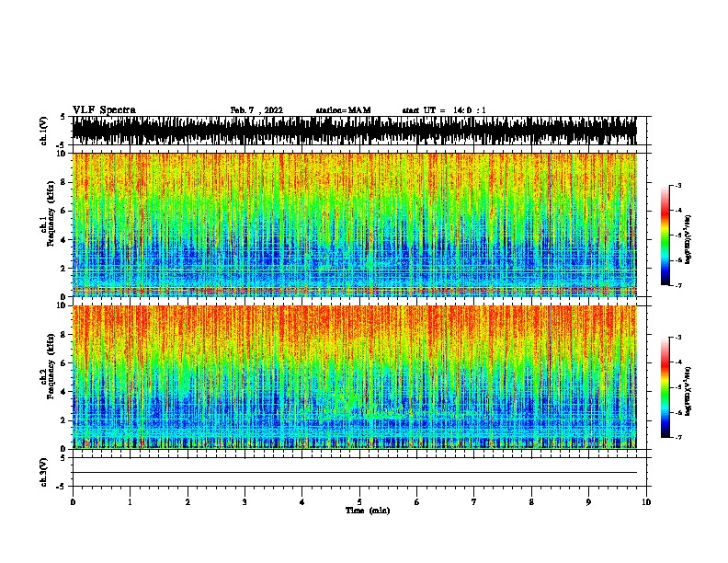Click the "-3" label on ch.1 color bar
This screenshot has width=728, height=563.
pyautogui.click(x=678, y=185)
